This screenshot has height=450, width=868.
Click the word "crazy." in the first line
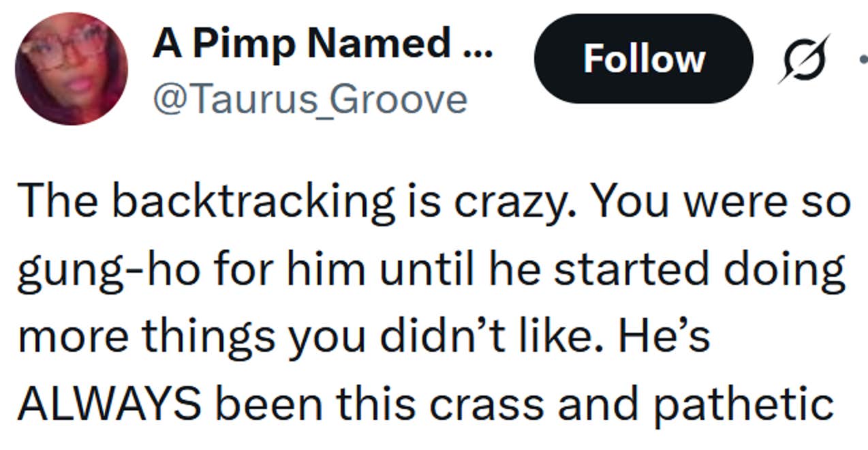click(478, 201)
